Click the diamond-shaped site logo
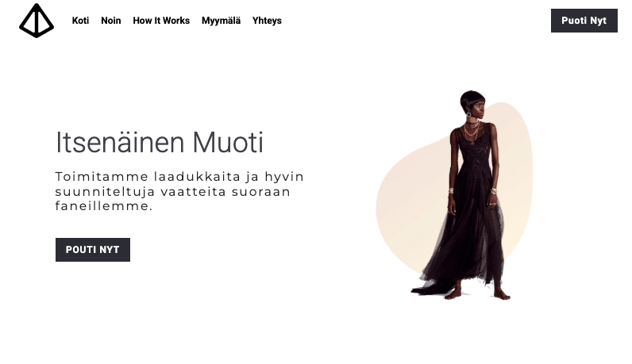632x364 pixels. tap(37, 21)
